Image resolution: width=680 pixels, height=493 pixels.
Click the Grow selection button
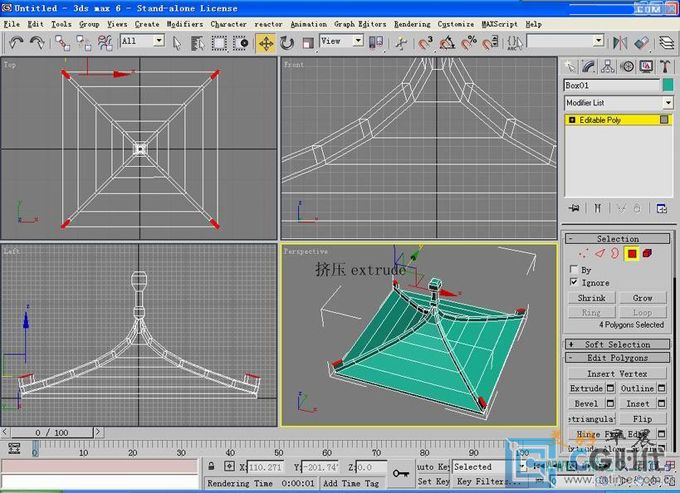pyautogui.click(x=643, y=298)
